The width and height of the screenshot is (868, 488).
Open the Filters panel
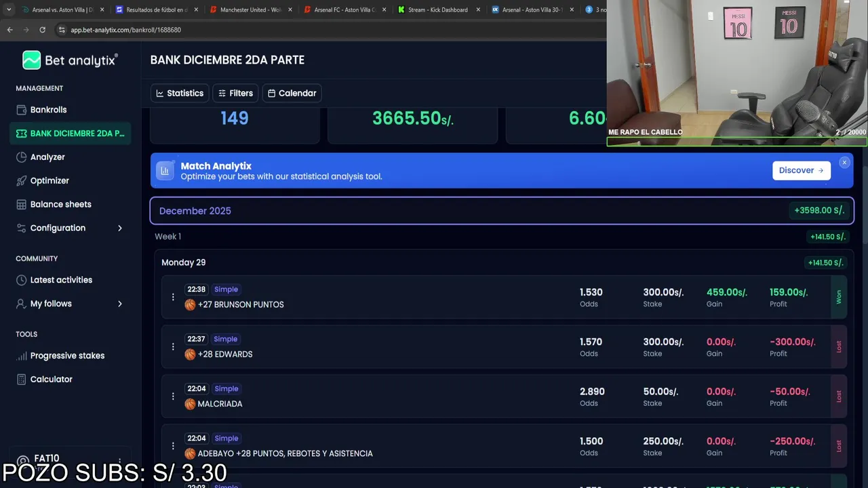tap(235, 94)
